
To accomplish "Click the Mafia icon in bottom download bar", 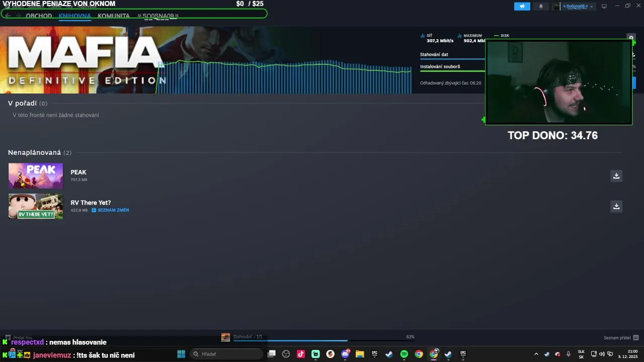I will (225, 337).
